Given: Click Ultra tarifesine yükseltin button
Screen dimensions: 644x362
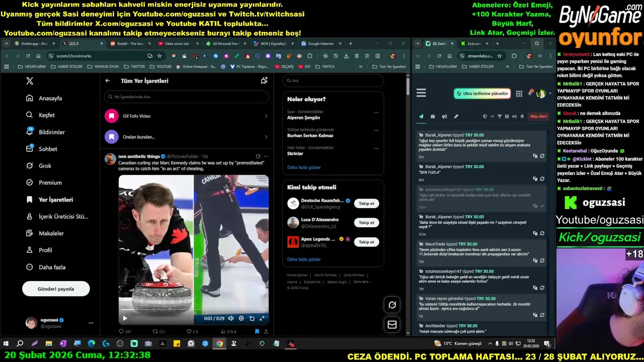Looking at the screenshot, I should coord(482,94).
